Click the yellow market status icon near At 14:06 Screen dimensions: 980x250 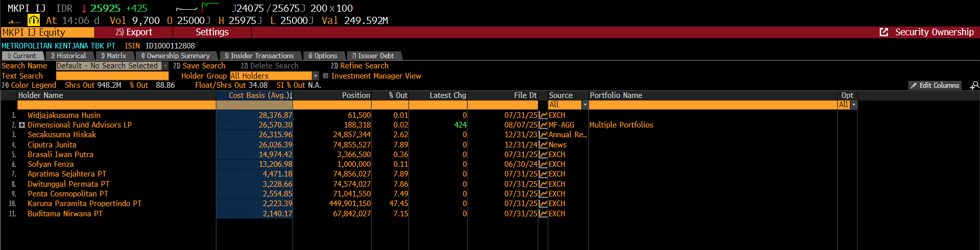pyautogui.click(x=34, y=20)
